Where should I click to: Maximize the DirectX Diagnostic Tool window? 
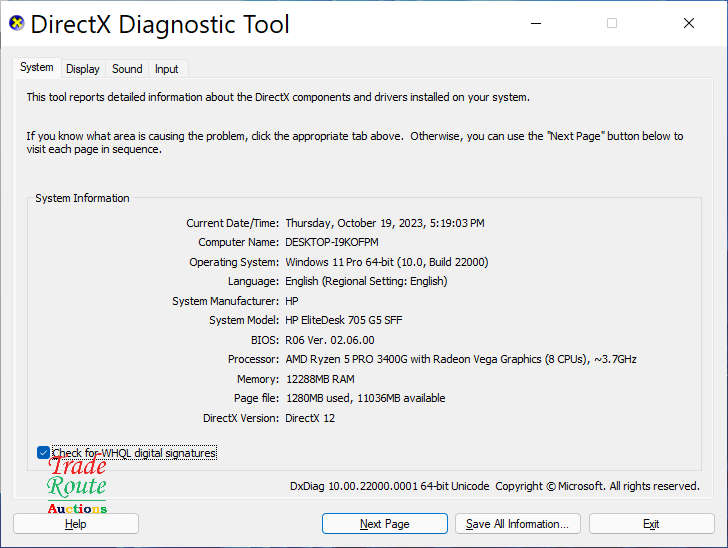click(612, 23)
